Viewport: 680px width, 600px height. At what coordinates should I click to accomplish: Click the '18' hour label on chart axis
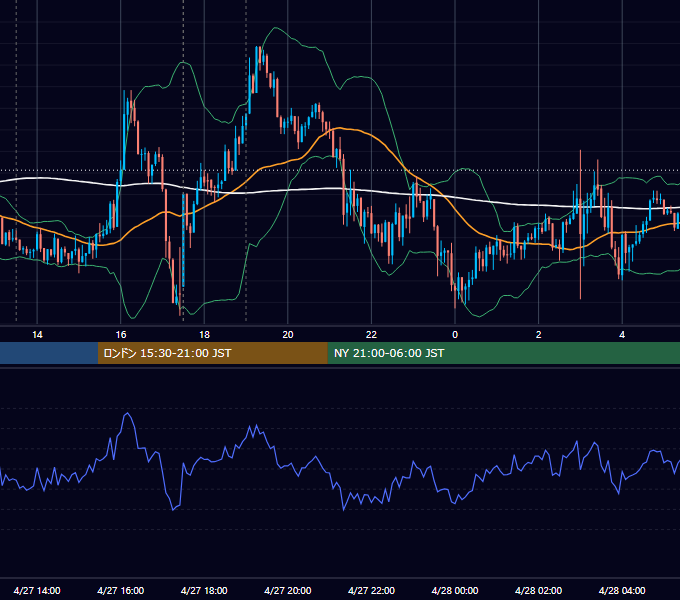point(204,335)
